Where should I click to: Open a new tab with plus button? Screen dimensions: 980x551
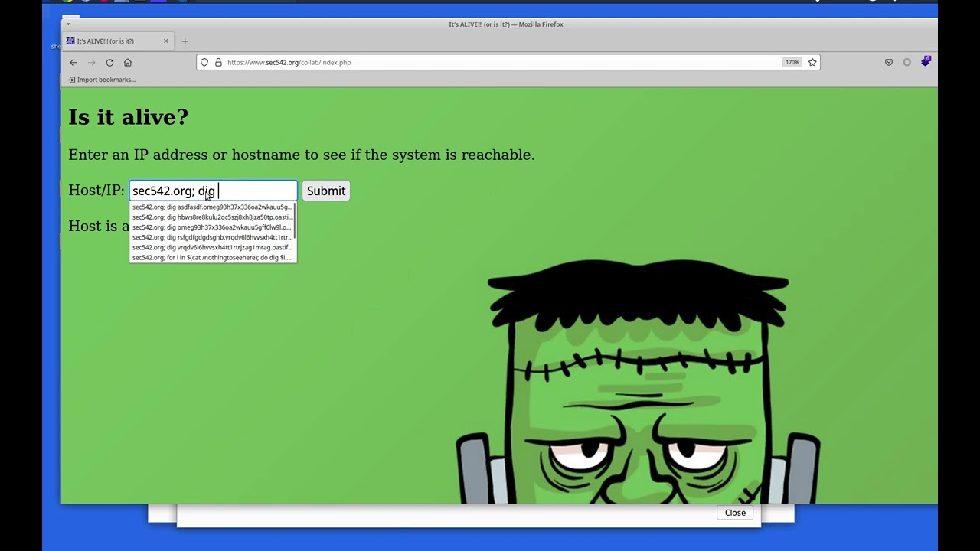(185, 41)
